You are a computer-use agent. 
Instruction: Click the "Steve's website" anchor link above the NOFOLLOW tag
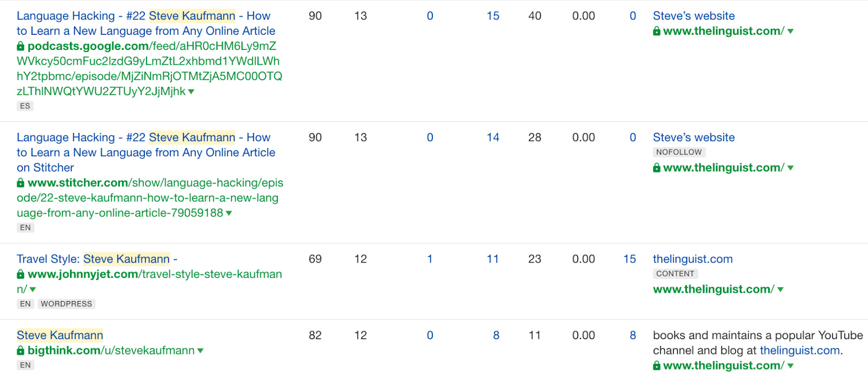click(693, 138)
